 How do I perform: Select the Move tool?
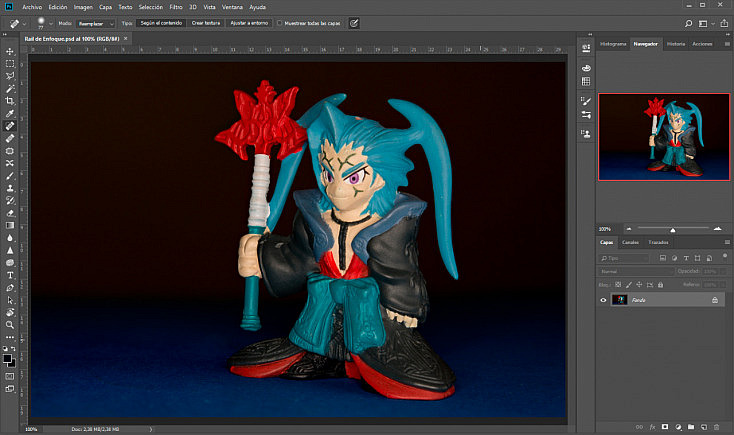pos(10,51)
